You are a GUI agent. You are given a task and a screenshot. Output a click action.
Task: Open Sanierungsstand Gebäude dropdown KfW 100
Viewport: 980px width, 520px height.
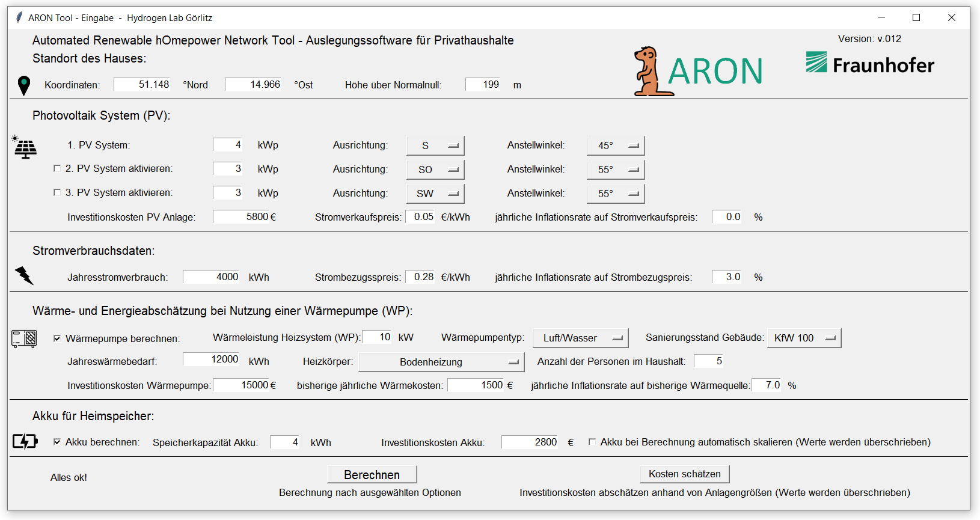[x=804, y=338]
